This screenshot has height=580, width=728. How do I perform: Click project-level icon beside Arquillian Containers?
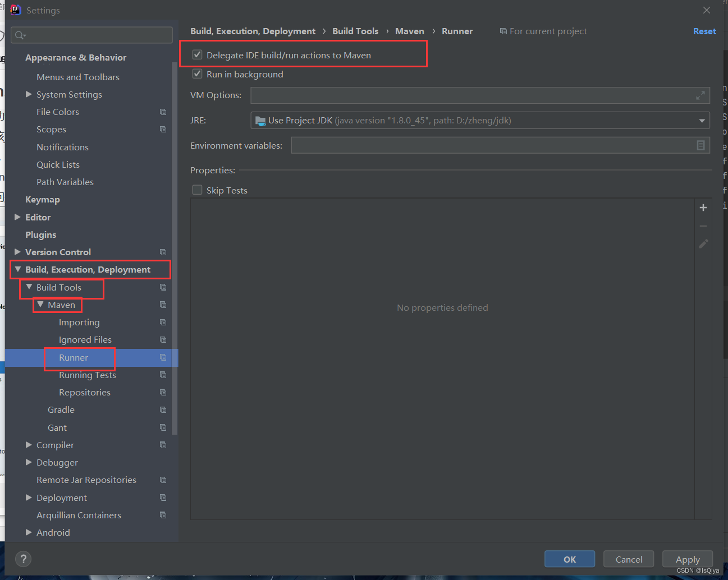click(x=163, y=515)
